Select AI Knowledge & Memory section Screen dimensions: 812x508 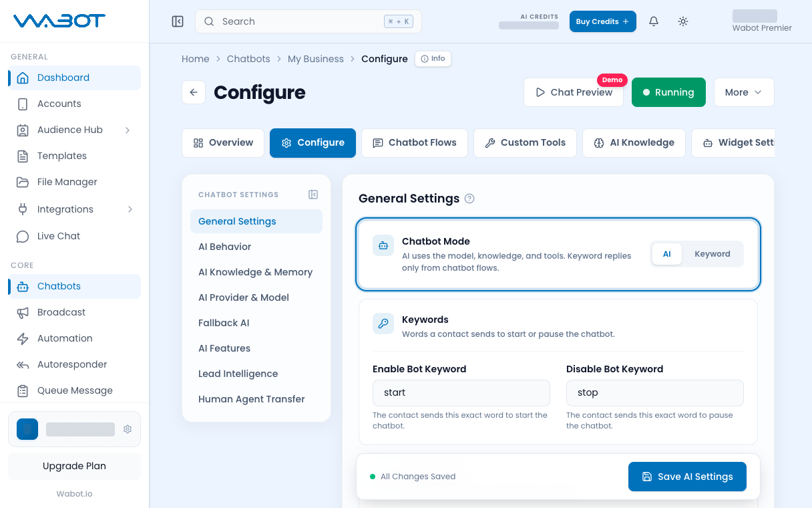(x=256, y=272)
